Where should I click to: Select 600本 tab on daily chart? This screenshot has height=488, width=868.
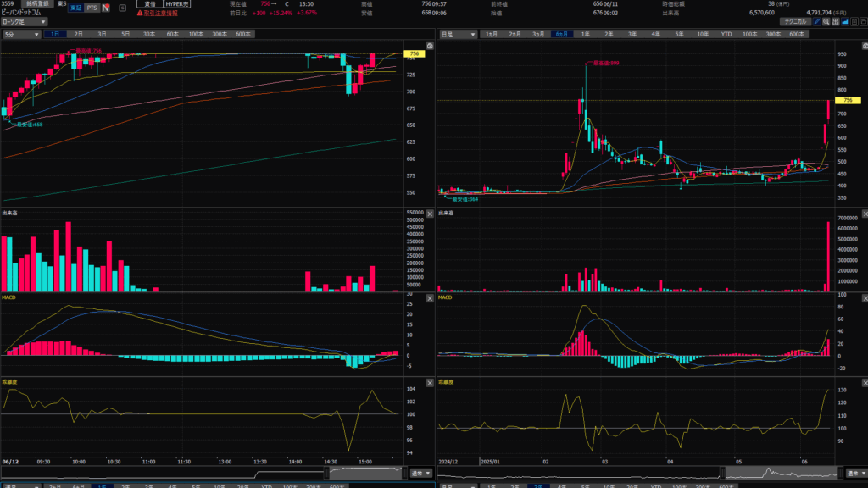click(797, 34)
